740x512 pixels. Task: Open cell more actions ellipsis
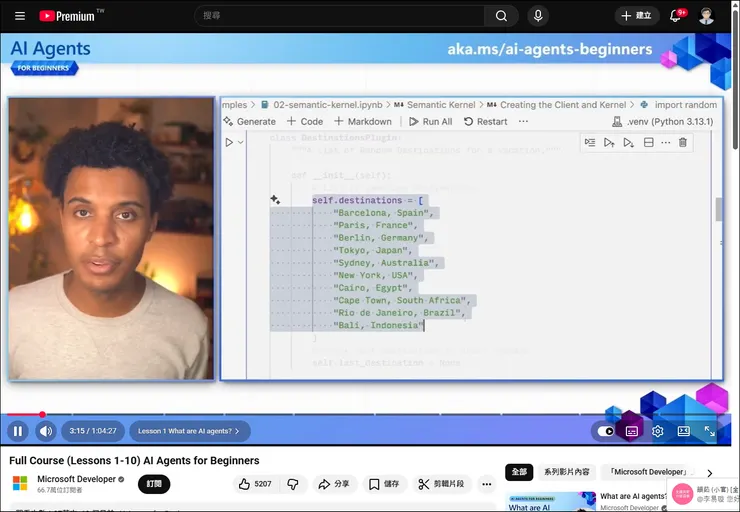click(x=665, y=143)
